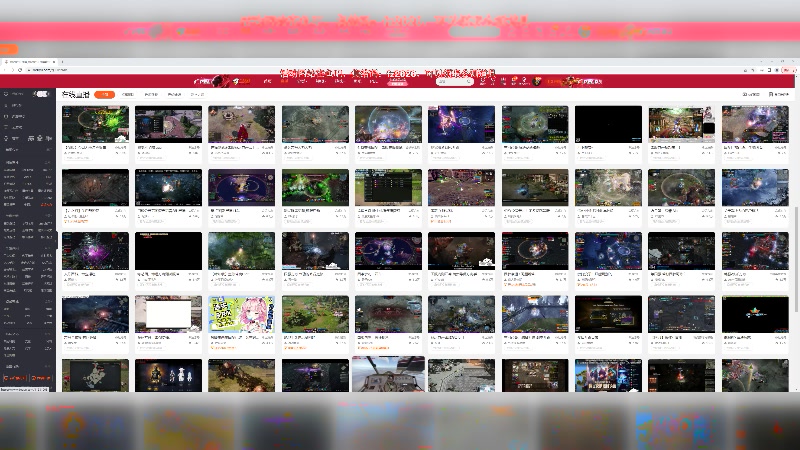Image resolution: width=800 pixels, height=450 pixels.
Task: Open the stream thumbnail showing a blank white rectangle
Action: [x=168, y=314]
